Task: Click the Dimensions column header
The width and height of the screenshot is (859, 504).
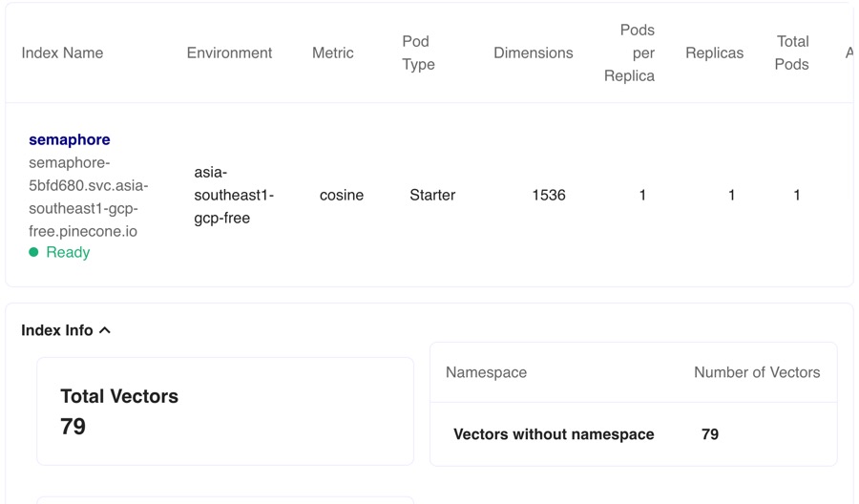Action: pos(534,53)
